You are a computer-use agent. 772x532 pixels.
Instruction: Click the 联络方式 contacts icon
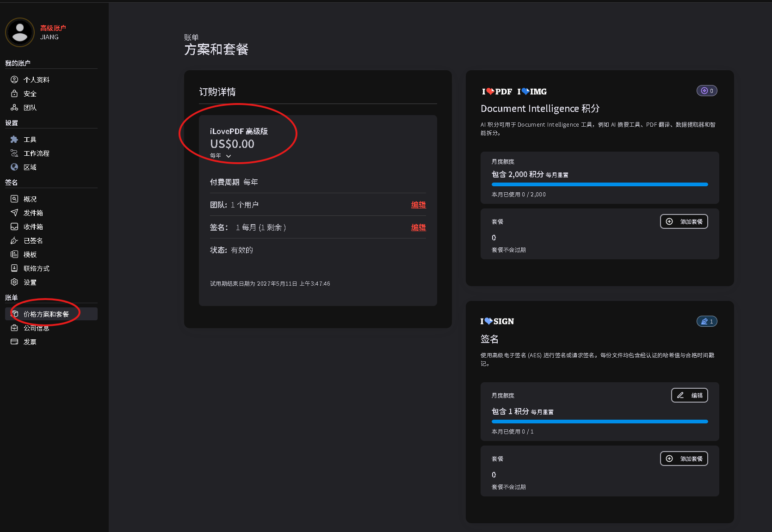pyautogui.click(x=14, y=268)
